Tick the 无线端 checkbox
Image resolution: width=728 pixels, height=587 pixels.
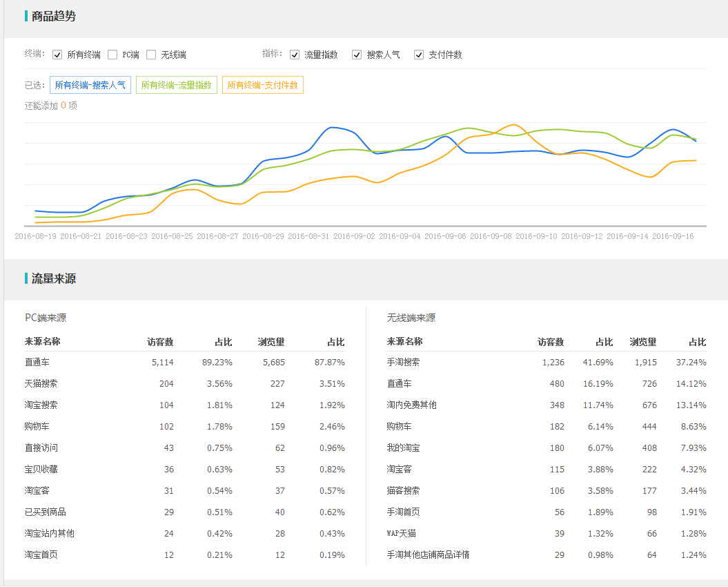(151, 55)
